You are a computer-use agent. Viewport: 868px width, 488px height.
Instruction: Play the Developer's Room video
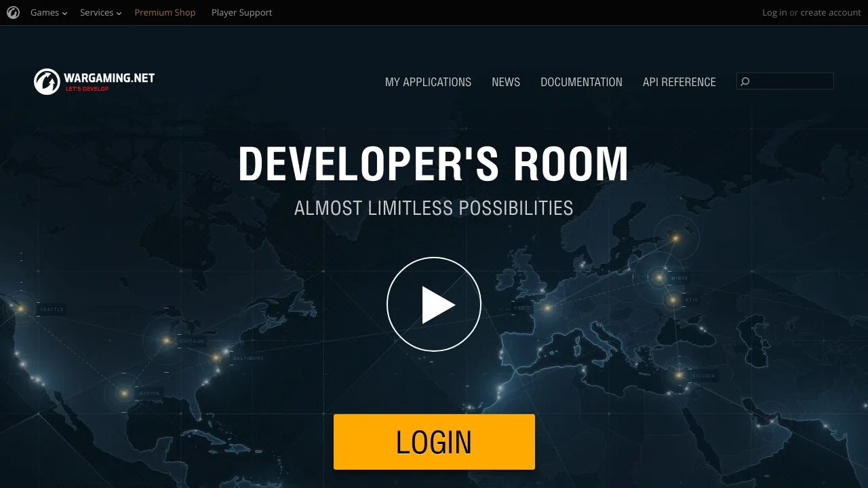[434, 304]
